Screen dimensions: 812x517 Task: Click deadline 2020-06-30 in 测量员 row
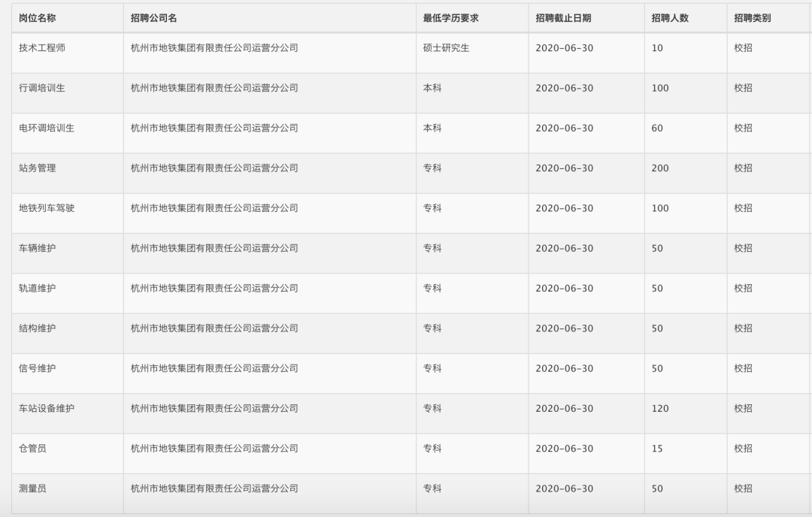pyautogui.click(x=565, y=488)
